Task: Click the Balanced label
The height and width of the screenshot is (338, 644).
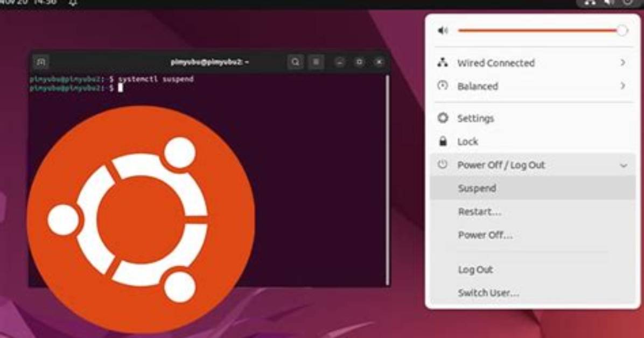Action: click(478, 86)
